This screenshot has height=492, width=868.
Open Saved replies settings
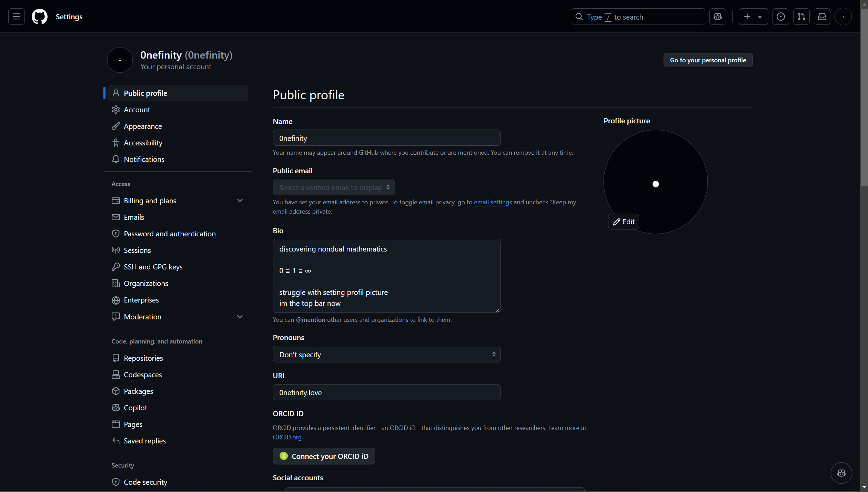coord(178,441)
